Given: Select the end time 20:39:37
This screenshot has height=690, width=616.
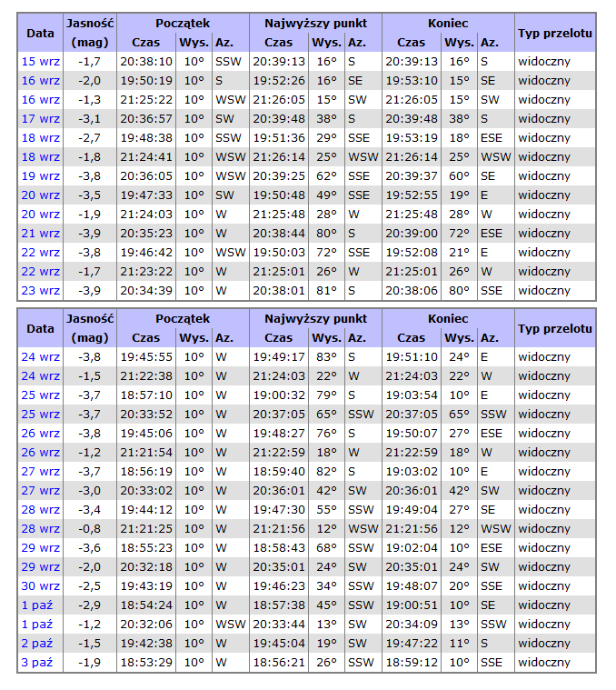Looking at the screenshot, I should (x=412, y=176).
